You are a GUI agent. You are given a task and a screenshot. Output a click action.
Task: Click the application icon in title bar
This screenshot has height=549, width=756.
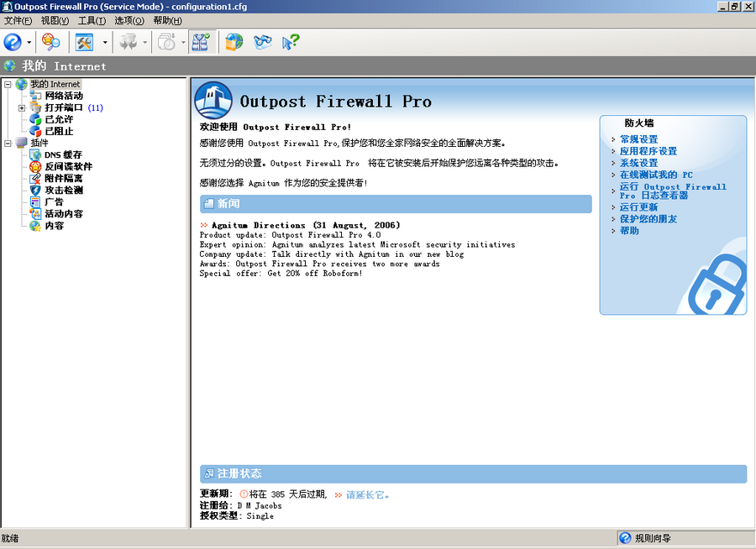tap(8, 6)
